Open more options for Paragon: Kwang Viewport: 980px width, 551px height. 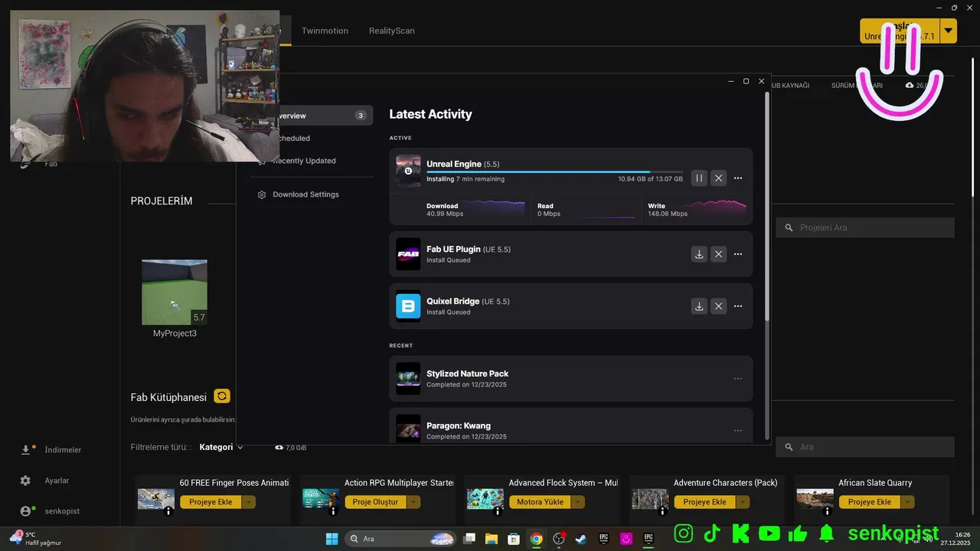pyautogui.click(x=738, y=430)
